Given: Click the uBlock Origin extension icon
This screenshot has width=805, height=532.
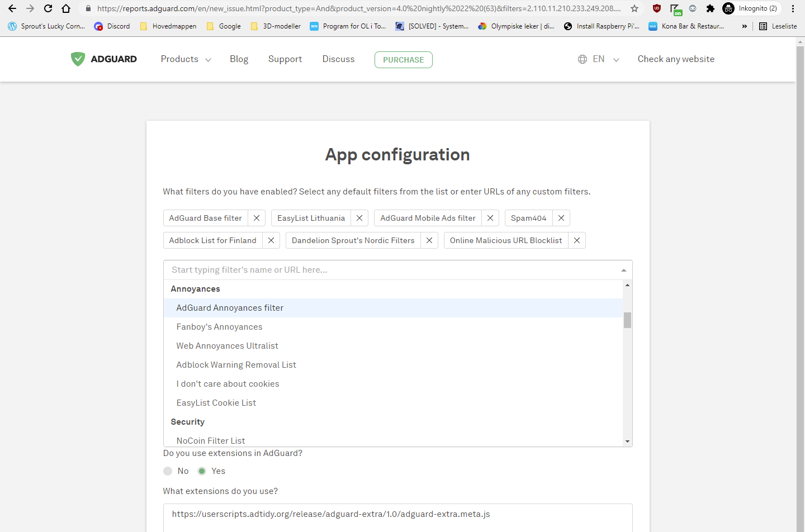Looking at the screenshot, I should [x=656, y=8].
